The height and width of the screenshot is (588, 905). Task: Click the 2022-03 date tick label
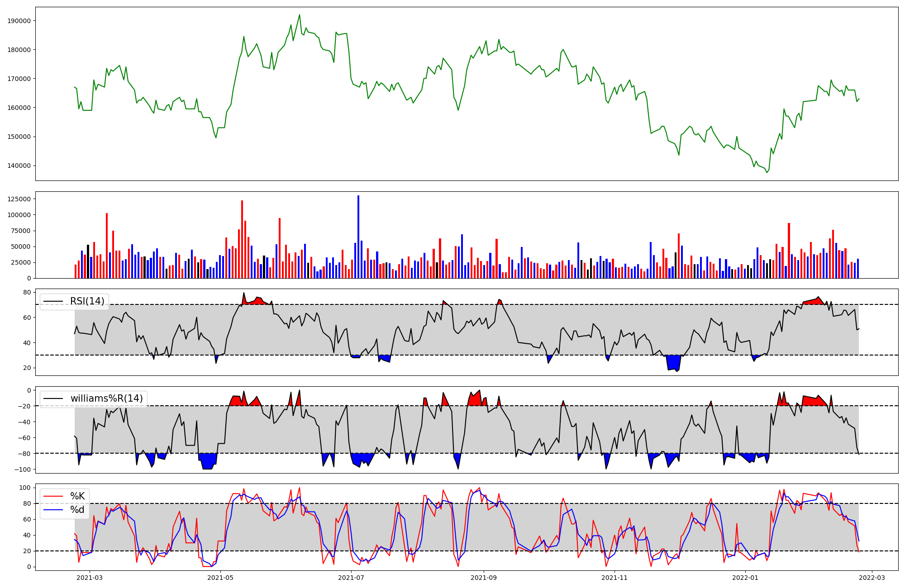(x=872, y=578)
